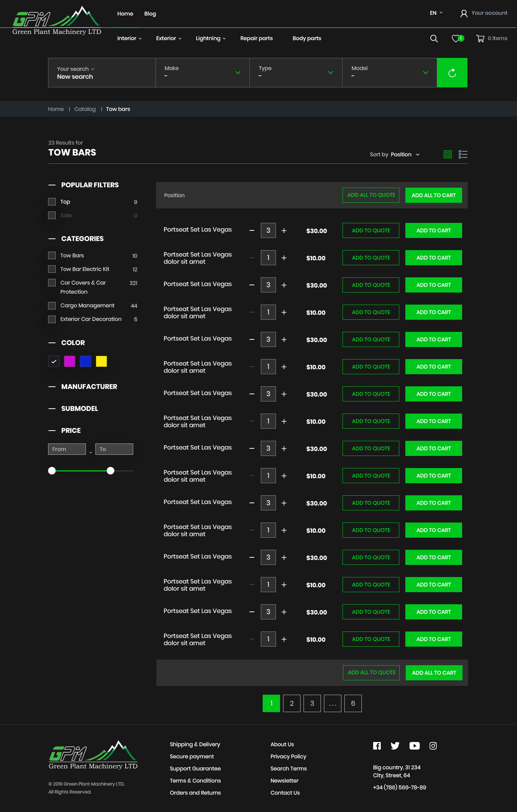
Task: Click the price From input field
Action: [67, 449]
